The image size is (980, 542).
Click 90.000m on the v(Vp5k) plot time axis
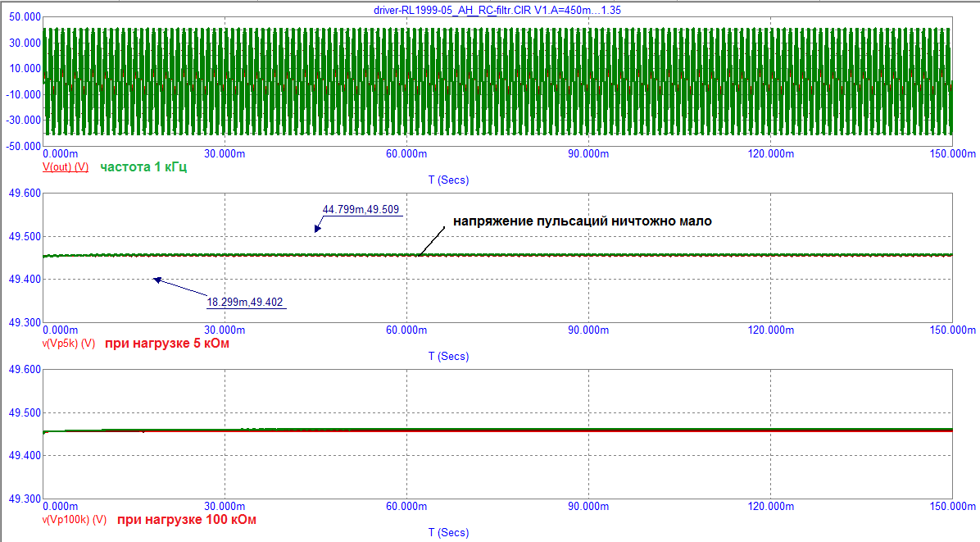point(588,330)
